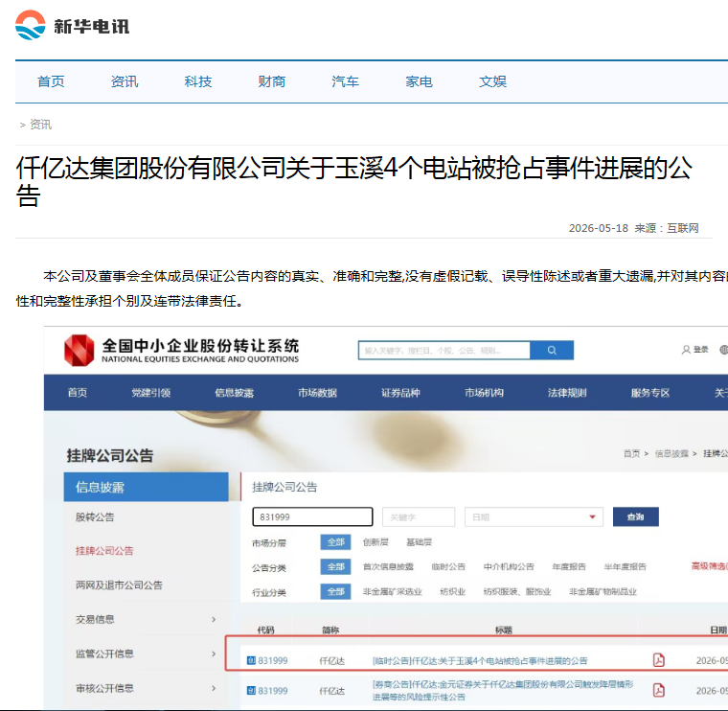
Task: Click 首页 in the NEEQ breadcrumb
Action: point(631,453)
